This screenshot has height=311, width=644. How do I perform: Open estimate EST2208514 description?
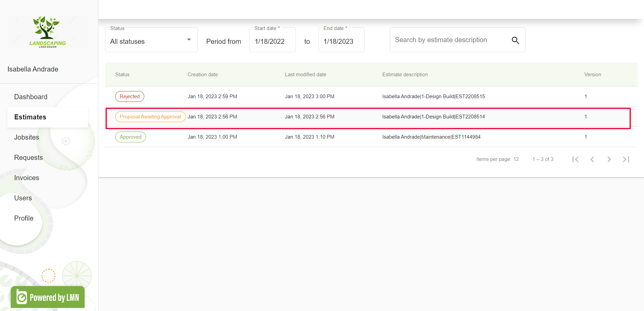coord(433,117)
